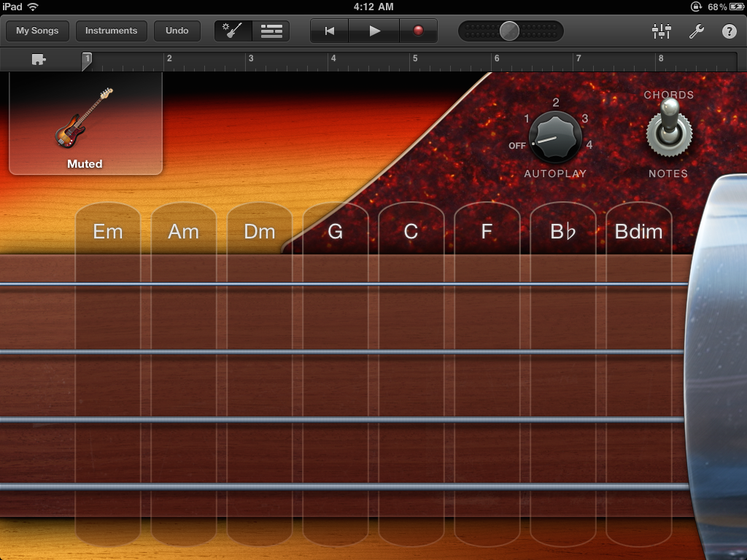Viewport: 747px width, 560px height.
Task: Open the Instruments browser
Action: point(111,31)
